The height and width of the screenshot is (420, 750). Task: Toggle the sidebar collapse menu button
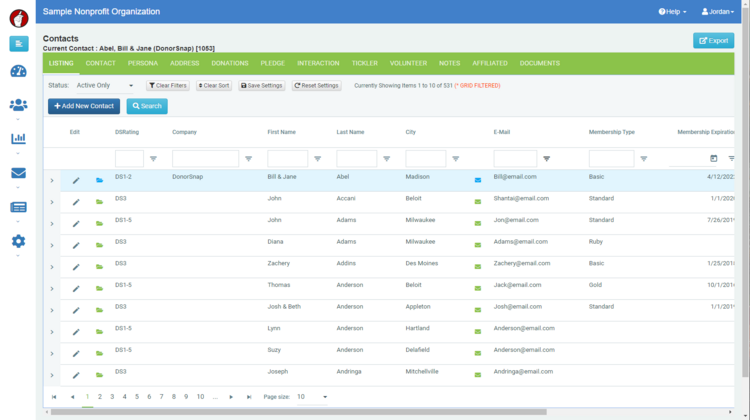[19, 44]
